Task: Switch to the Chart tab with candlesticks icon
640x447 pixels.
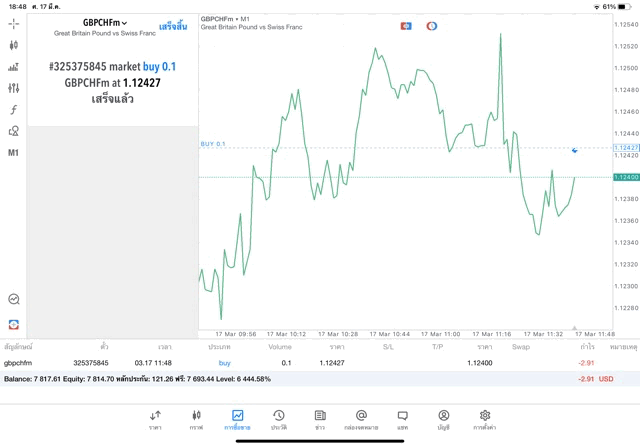Action: pyautogui.click(x=196, y=420)
